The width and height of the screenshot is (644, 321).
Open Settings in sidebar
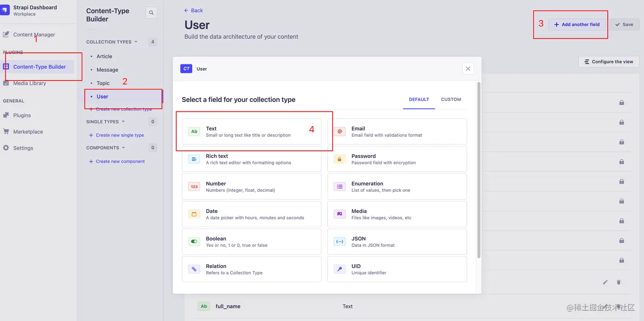click(x=23, y=148)
